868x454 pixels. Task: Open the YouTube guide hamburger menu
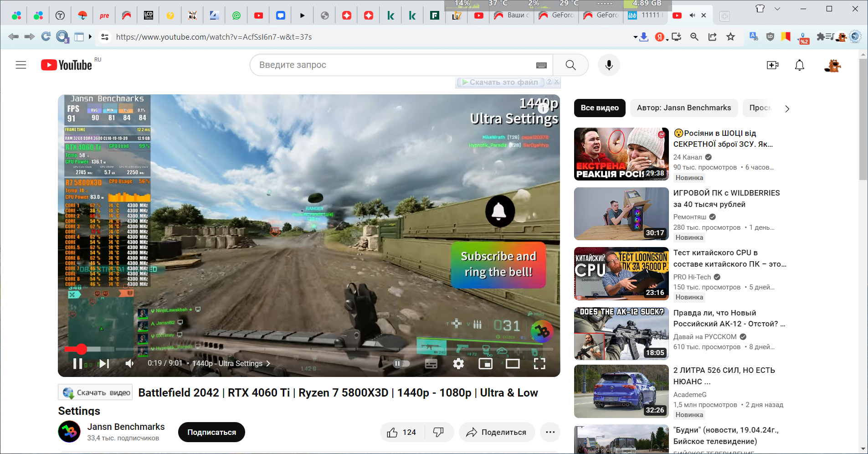click(21, 65)
